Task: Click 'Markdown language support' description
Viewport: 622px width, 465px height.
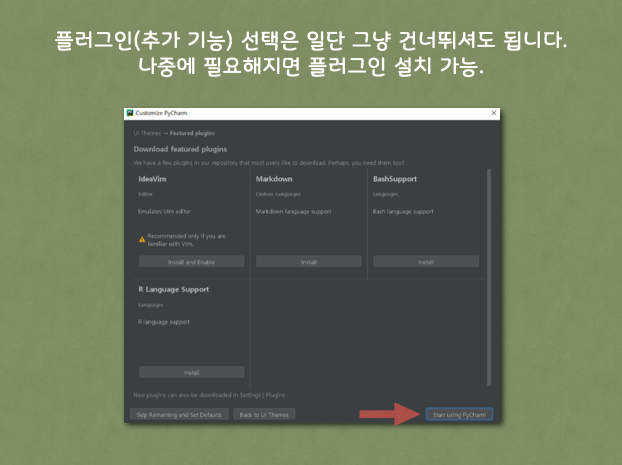Action: (x=294, y=211)
